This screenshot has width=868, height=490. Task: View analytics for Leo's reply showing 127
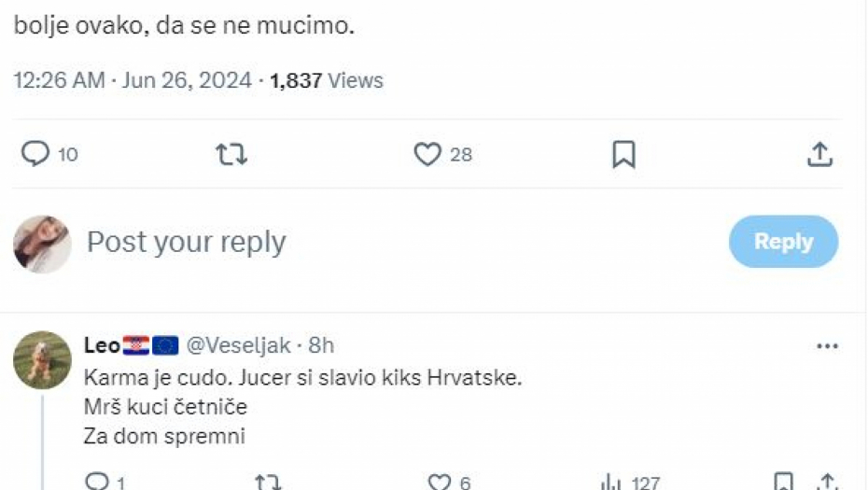611,483
